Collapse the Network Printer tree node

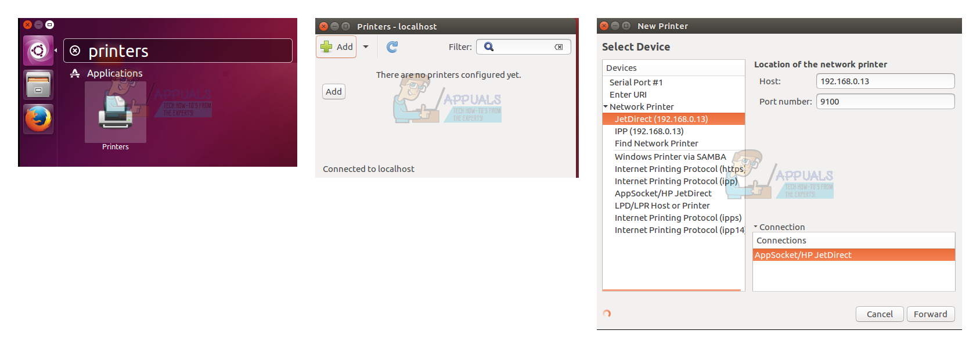pyautogui.click(x=606, y=107)
